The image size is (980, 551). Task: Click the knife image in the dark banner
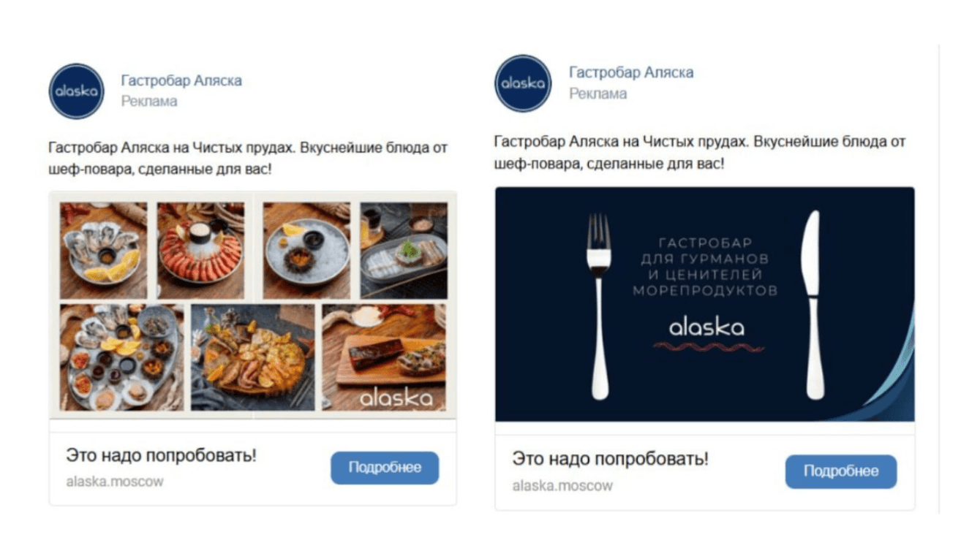812,305
